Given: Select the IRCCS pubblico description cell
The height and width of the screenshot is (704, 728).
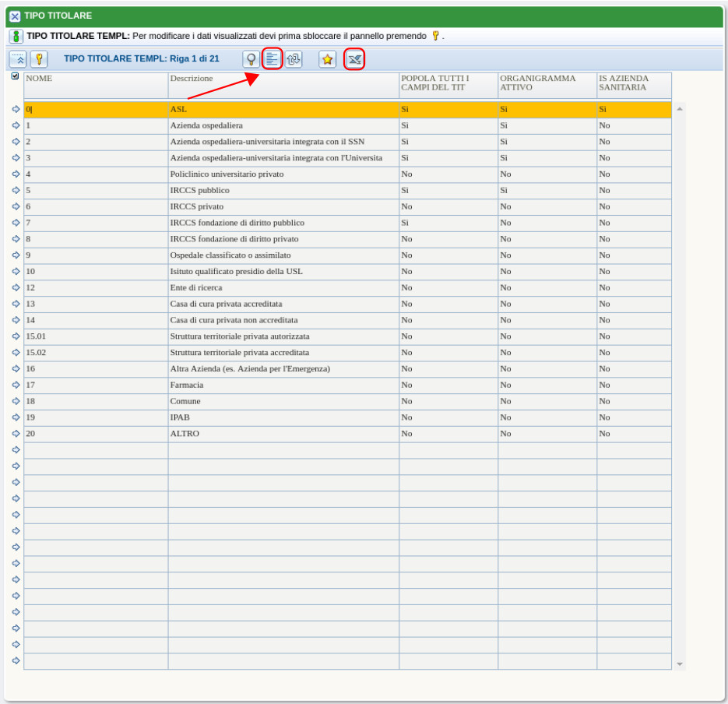Looking at the screenshot, I should click(x=283, y=190).
